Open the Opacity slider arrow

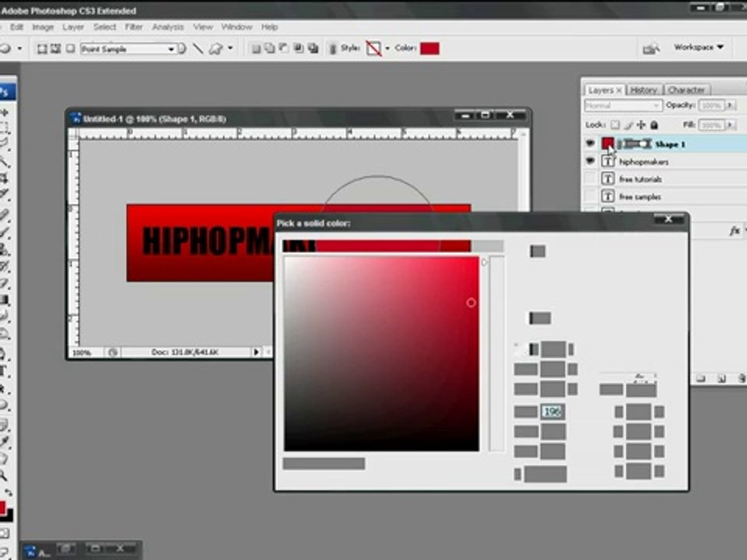pyautogui.click(x=731, y=105)
